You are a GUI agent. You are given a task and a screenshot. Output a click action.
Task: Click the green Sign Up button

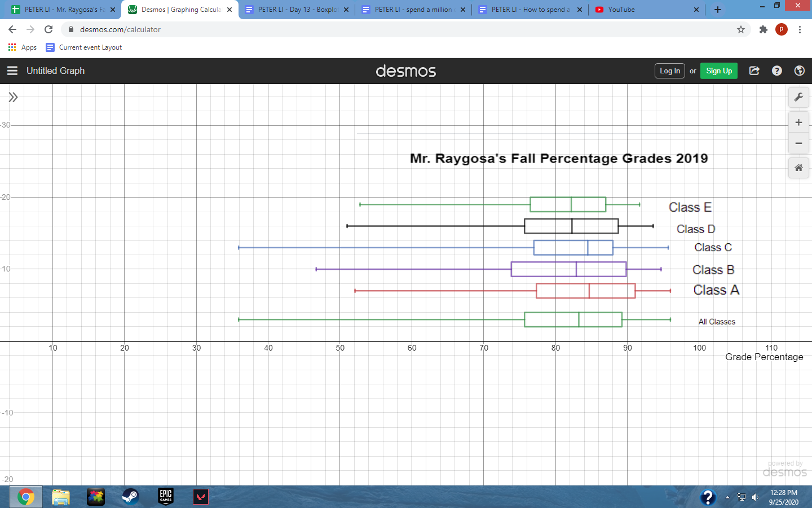[718, 71]
